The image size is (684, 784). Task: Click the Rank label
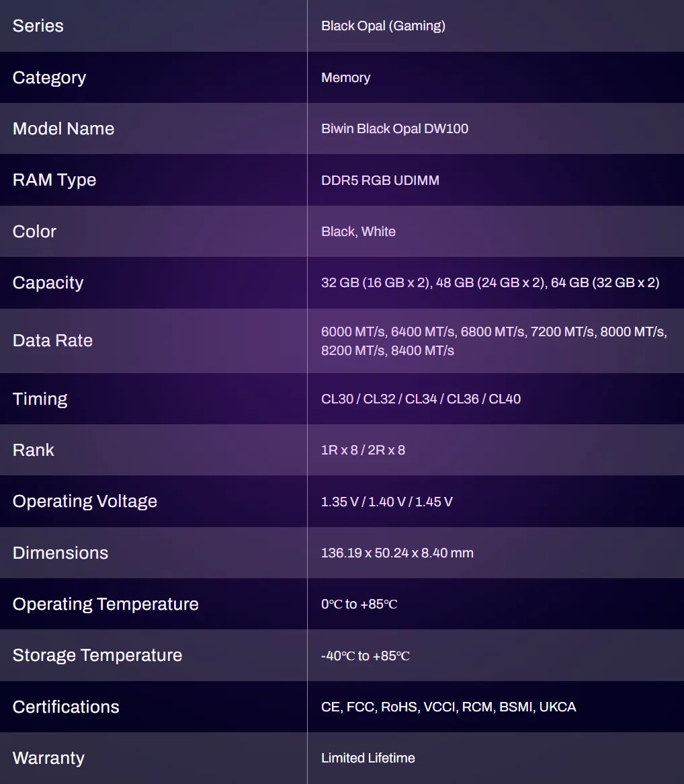(x=34, y=450)
